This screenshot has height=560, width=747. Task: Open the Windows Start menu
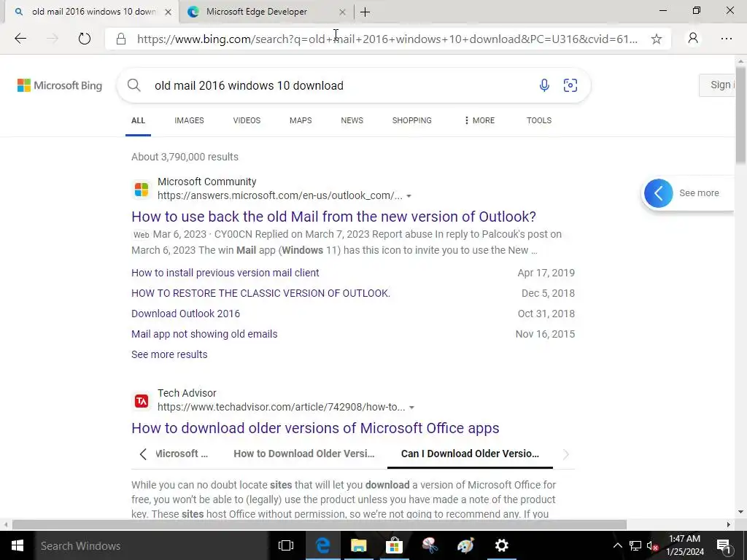coord(18,545)
